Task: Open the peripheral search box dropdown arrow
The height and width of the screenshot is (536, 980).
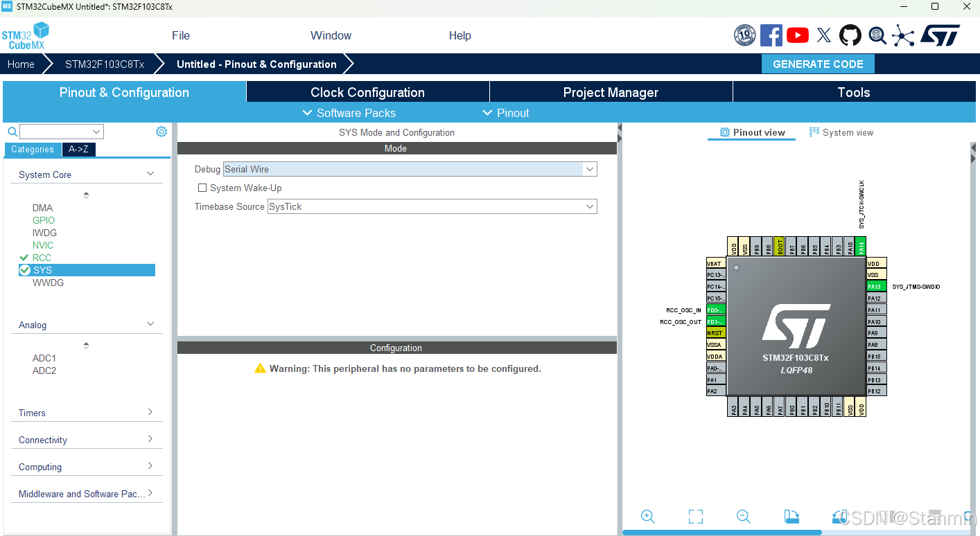Action: tap(96, 132)
